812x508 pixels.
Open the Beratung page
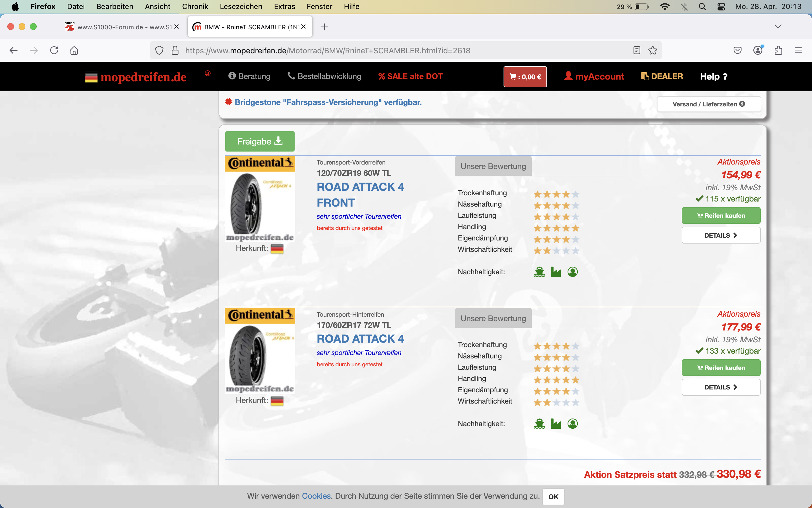point(249,76)
